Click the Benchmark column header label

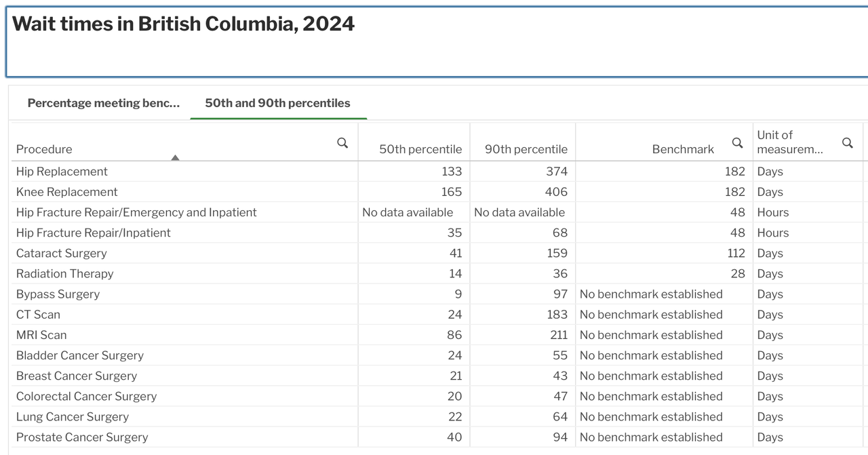click(x=683, y=149)
